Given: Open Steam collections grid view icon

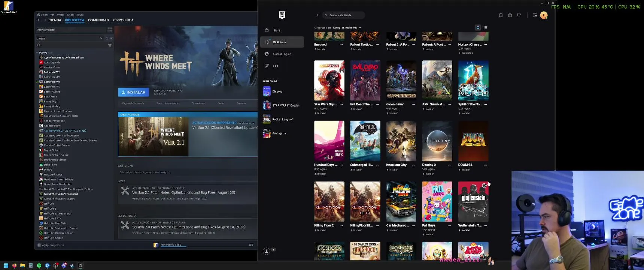Looking at the screenshot, I should pos(110,29).
